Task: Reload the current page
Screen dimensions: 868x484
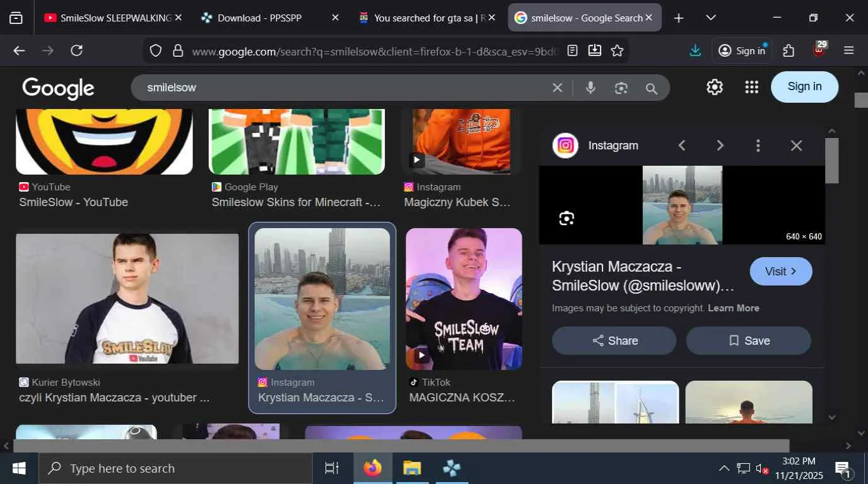Action: pos(77,50)
